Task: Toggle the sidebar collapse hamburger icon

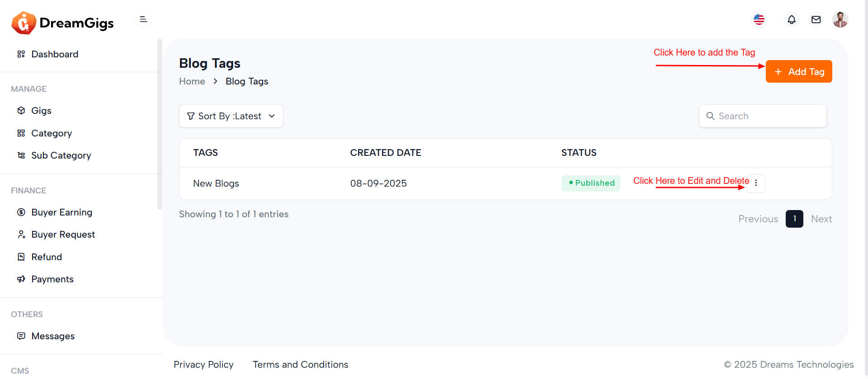Action: click(143, 19)
